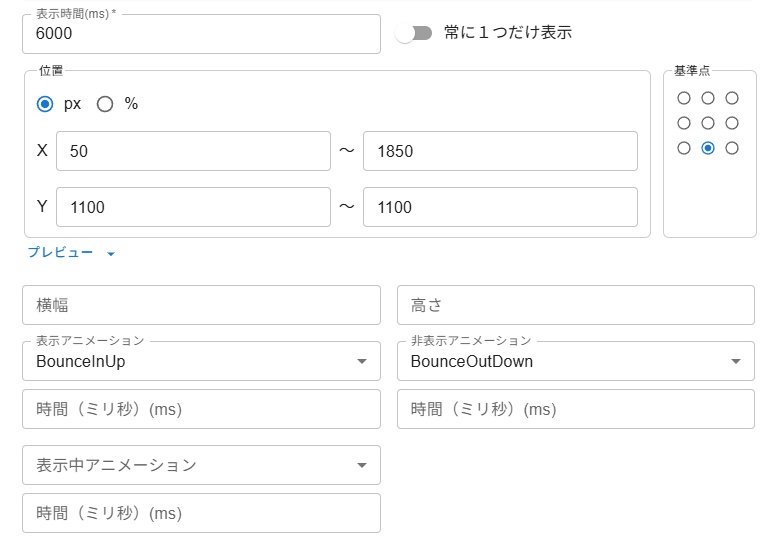Select the % position unit radio
The image size is (782, 554).
[x=105, y=104]
